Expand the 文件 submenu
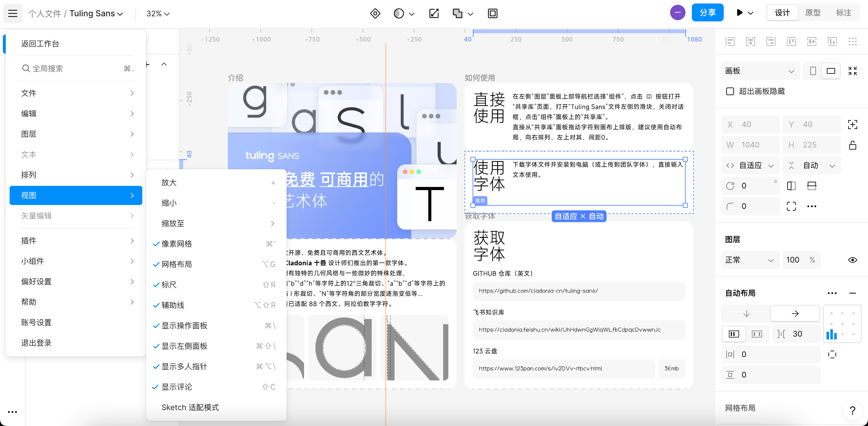The image size is (868, 426). 76,93
